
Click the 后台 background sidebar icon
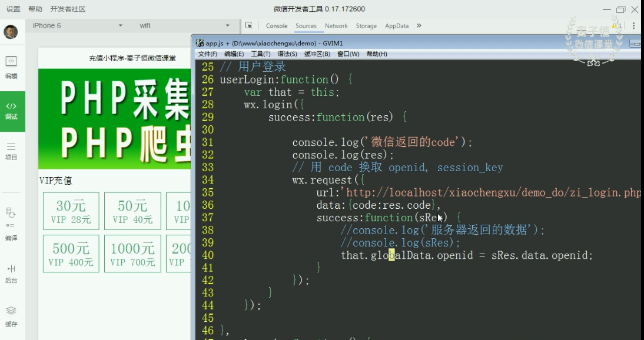tap(11, 274)
